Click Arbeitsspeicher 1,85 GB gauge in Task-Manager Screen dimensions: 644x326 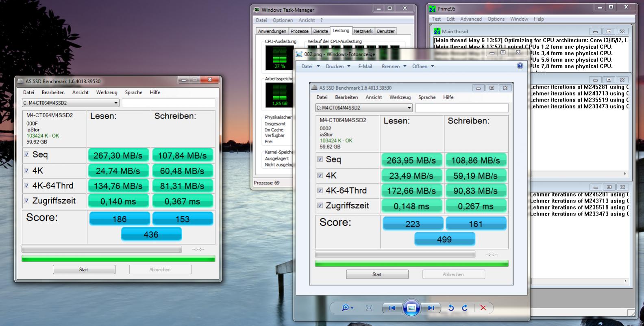pyautogui.click(x=279, y=95)
